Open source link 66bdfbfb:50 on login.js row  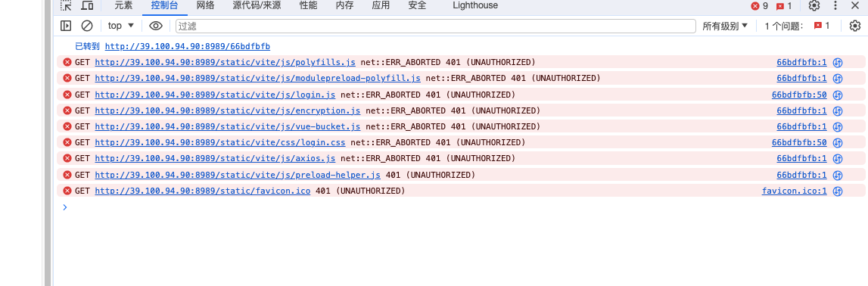pyautogui.click(x=799, y=95)
